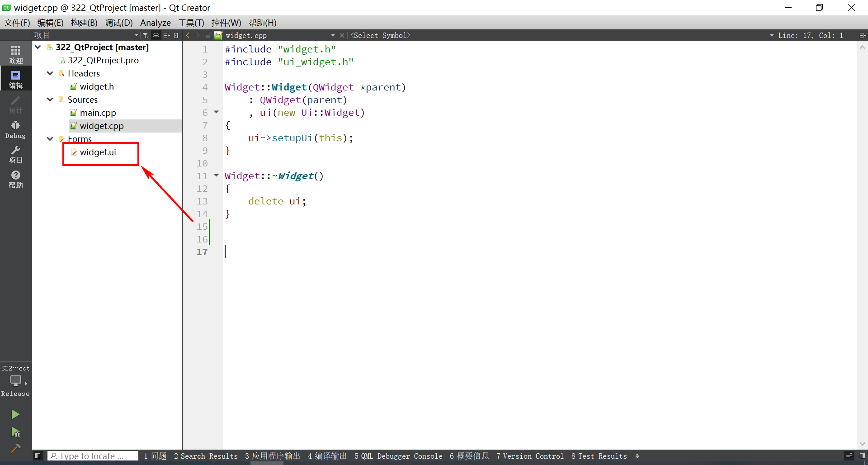Open the 7 Version Control pane
868x465 pixels.
click(x=530, y=456)
